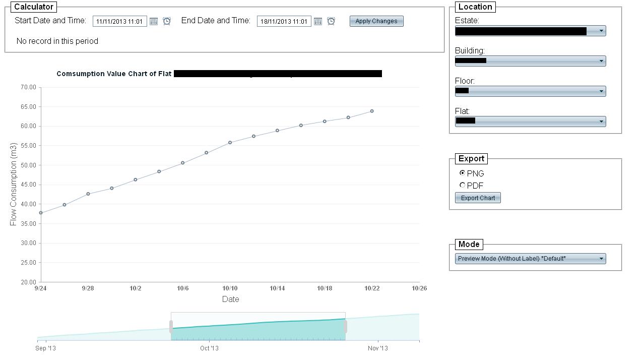Open the Start Date calendar picker icon
The image size is (644, 362).
tap(154, 21)
